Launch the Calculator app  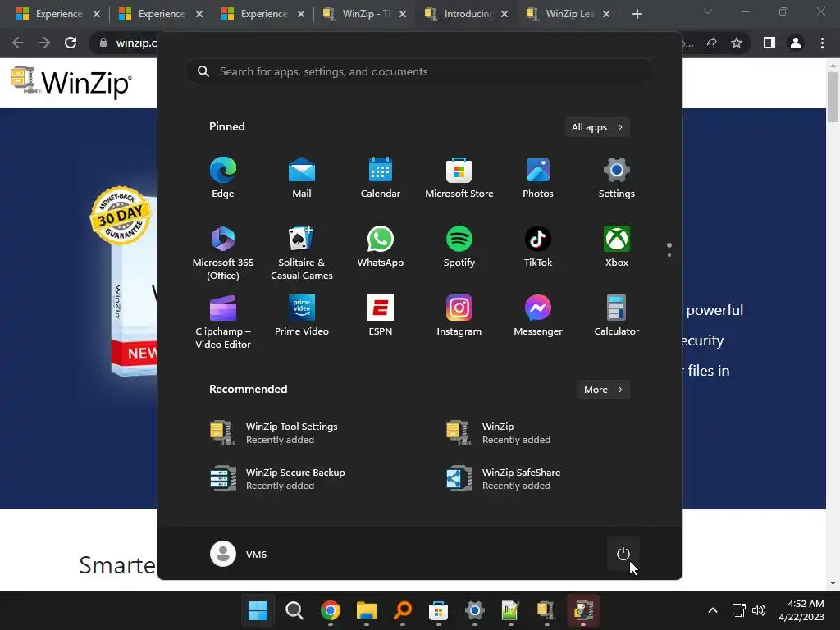tap(617, 316)
